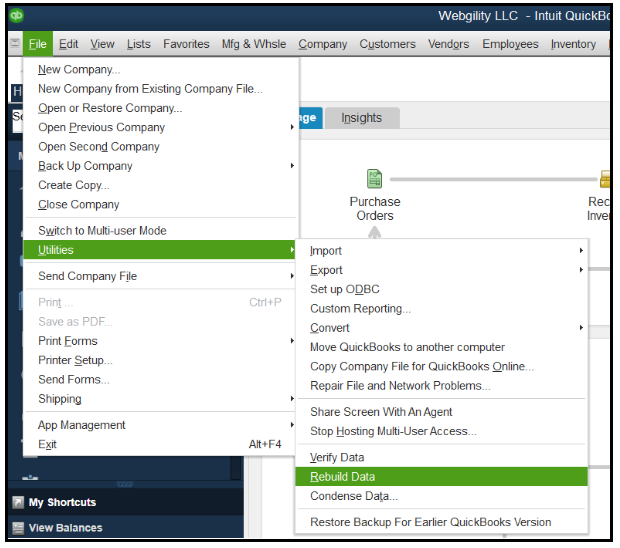Select Set up ODBC
This screenshot has width=620, height=548.
click(x=345, y=290)
